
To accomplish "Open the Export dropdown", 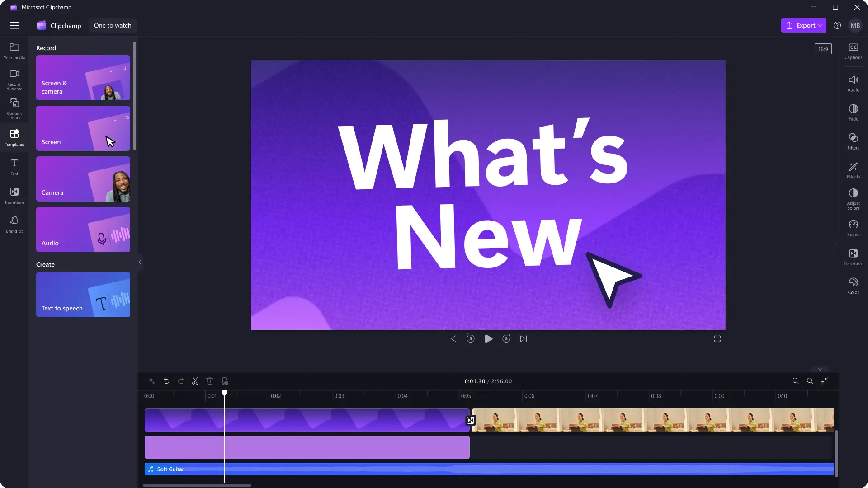I will click(804, 25).
